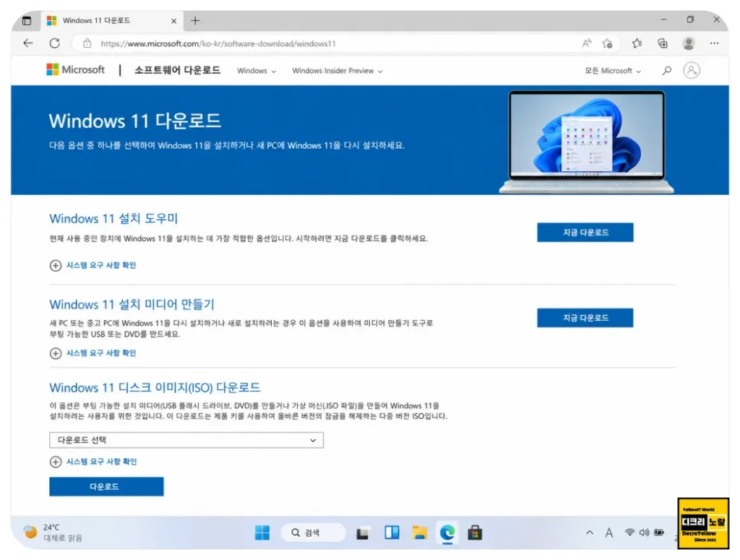Reload the page with the refresh icon

pyautogui.click(x=55, y=43)
